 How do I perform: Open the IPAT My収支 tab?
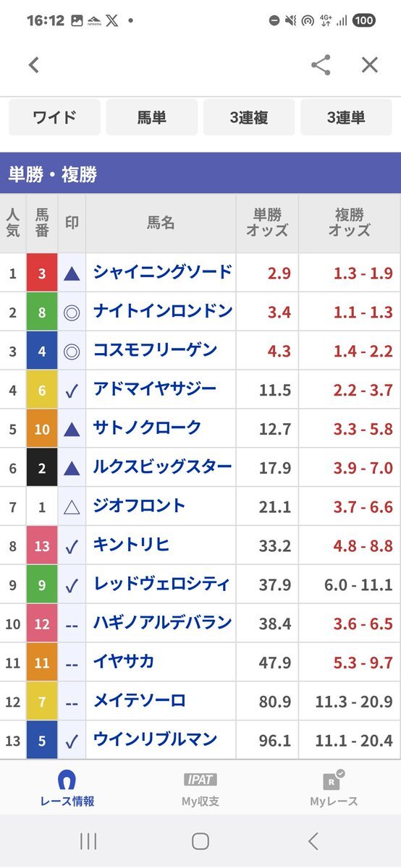[x=200, y=788]
